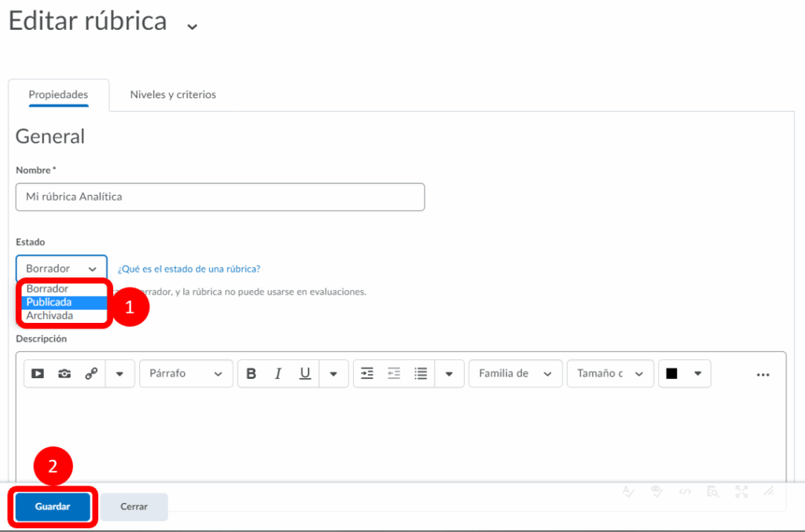Toggle bold text formatting

pos(252,374)
